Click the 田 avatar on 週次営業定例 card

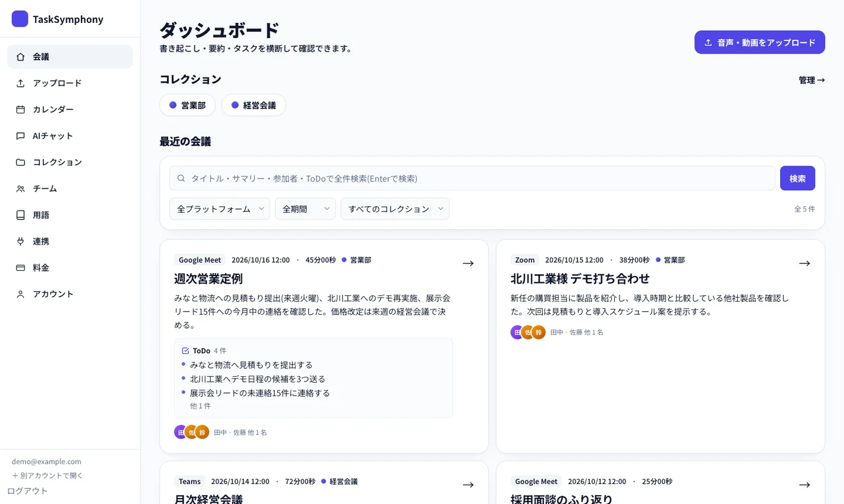tap(181, 432)
